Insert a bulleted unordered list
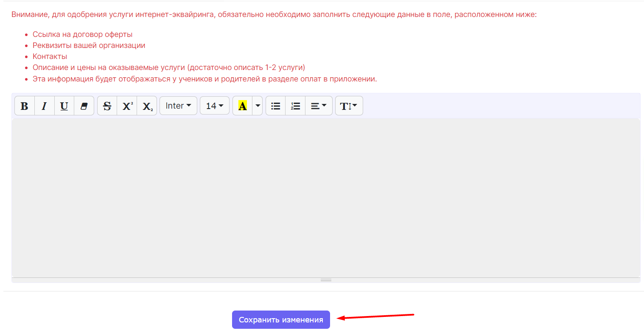This screenshot has width=644, height=336. pyautogui.click(x=276, y=106)
